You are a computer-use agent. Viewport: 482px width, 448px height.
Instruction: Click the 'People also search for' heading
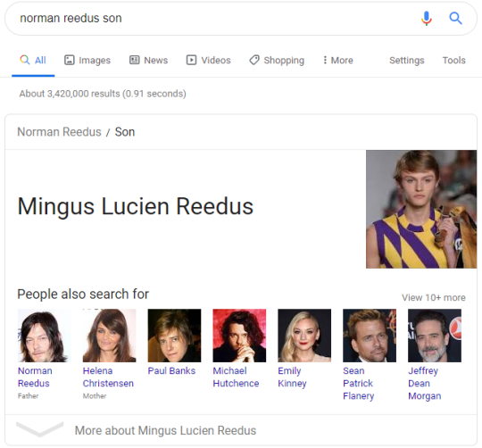pyautogui.click(x=83, y=295)
